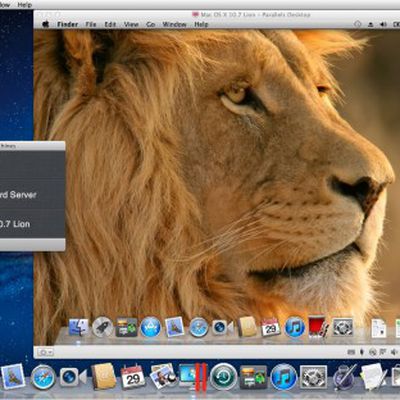Open Address Book in the host dock
This screenshot has width=400, height=400.
click(104, 377)
